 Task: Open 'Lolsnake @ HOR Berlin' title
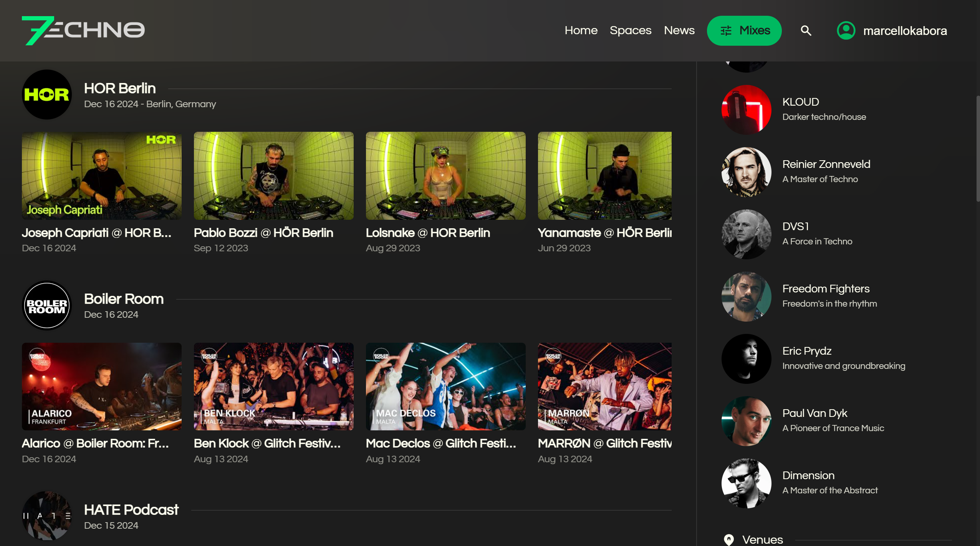click(428, 233)
